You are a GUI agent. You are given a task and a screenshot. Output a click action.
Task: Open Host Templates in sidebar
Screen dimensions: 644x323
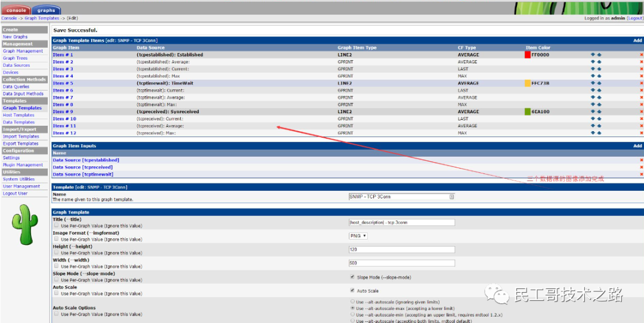18,115
